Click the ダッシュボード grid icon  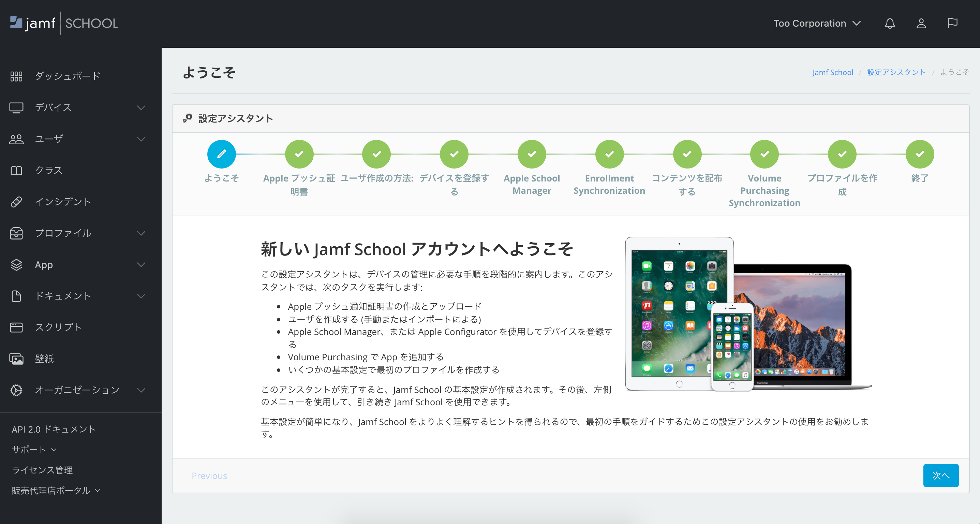[16, 76]
